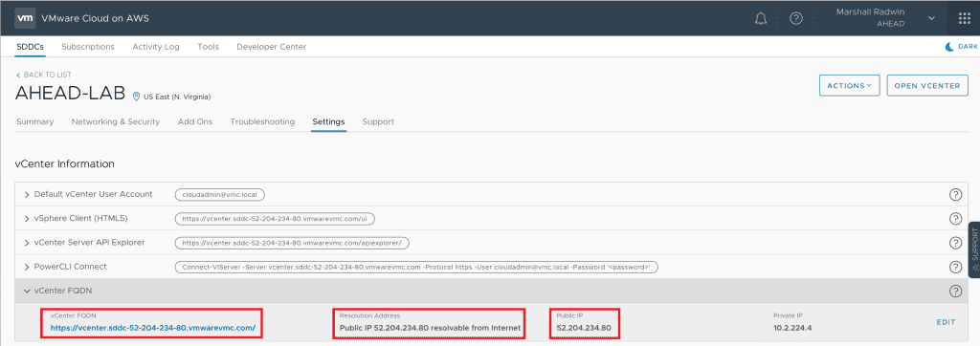Open help for Default vCenter User Account
The image size is (980, 346).
pos(955,195)
